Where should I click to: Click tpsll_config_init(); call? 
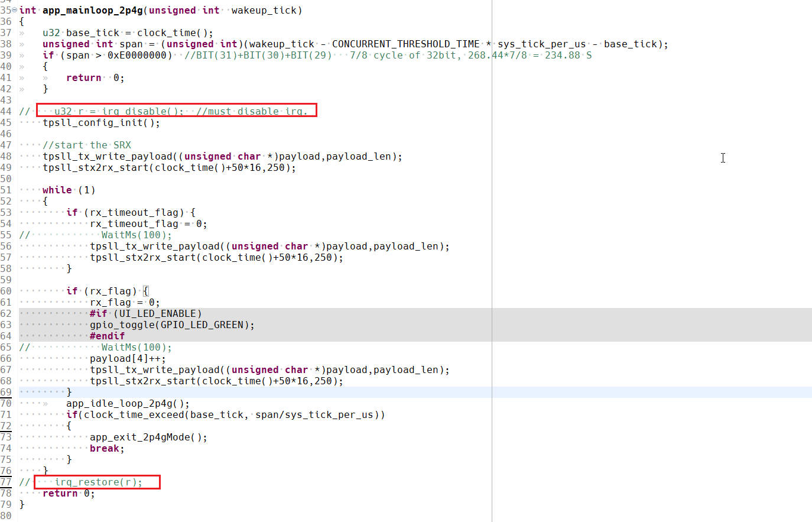coord(101,123)
